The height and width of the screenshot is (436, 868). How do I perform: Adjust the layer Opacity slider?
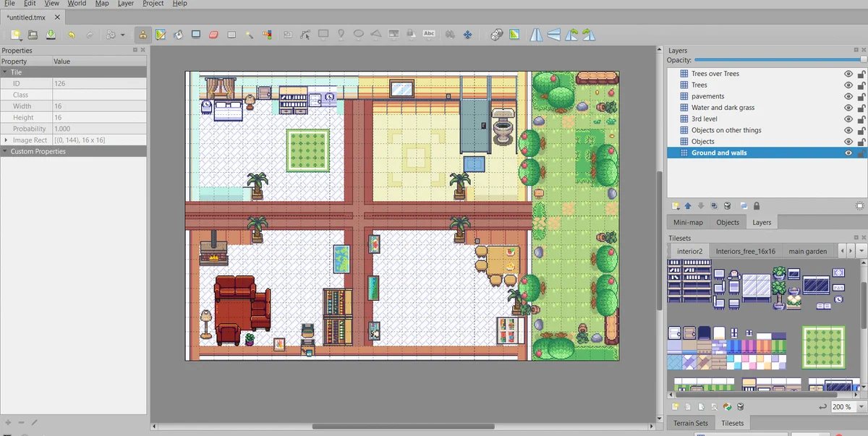[780, 60]
